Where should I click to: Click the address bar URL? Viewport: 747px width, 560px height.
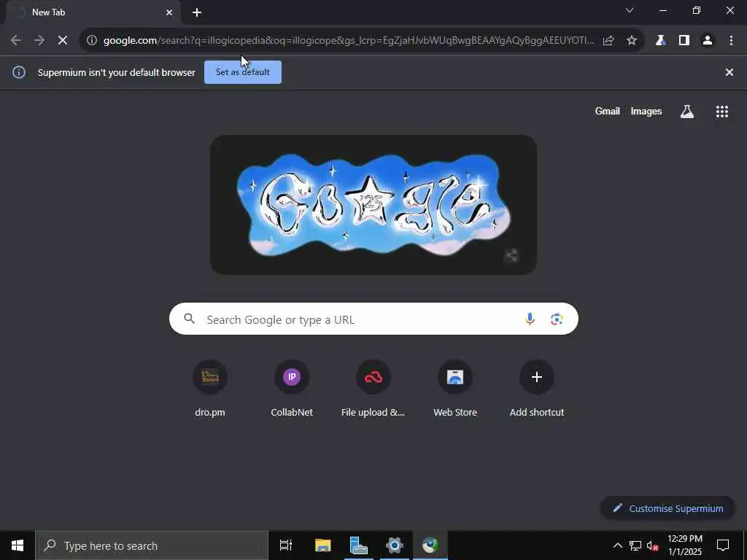click(349, 41)
